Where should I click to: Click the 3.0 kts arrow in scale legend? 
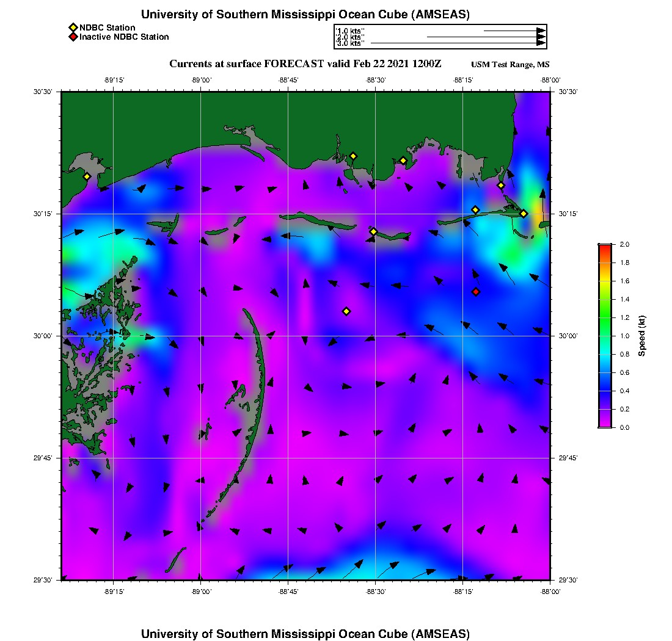tap(458, 43)
